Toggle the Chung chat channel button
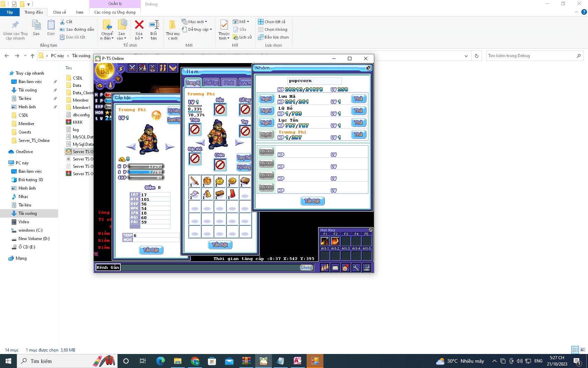Viewport: 588px width, 368px height. click(x=306, y=267)
